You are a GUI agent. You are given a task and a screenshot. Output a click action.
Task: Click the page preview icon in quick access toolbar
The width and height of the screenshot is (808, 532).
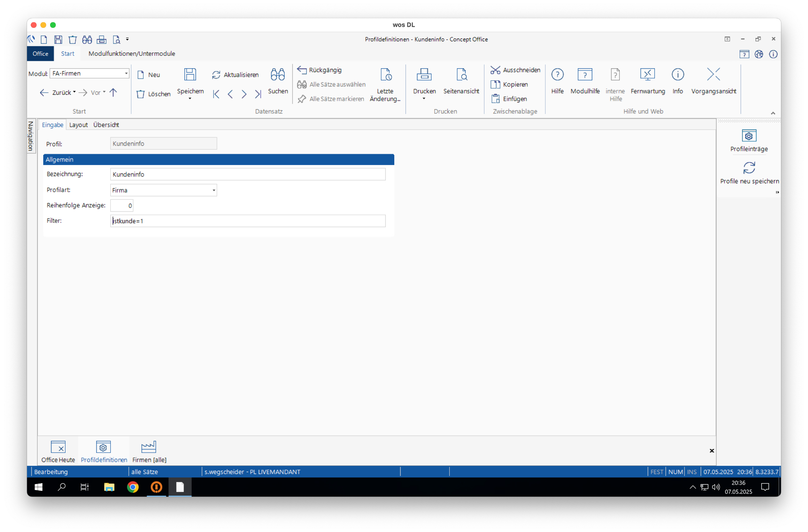click(x=116, y=40)
